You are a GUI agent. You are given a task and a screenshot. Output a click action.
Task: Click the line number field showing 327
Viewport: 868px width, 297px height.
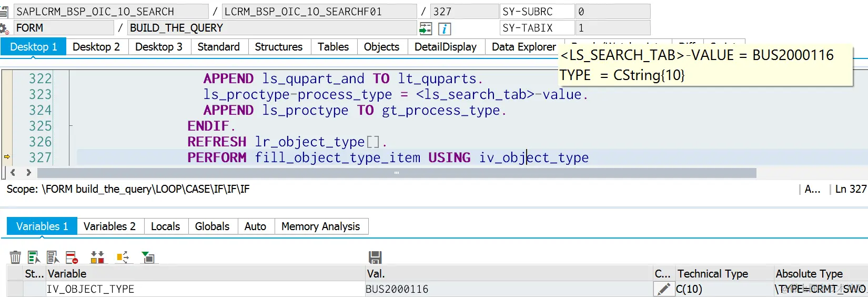[464, 12]
